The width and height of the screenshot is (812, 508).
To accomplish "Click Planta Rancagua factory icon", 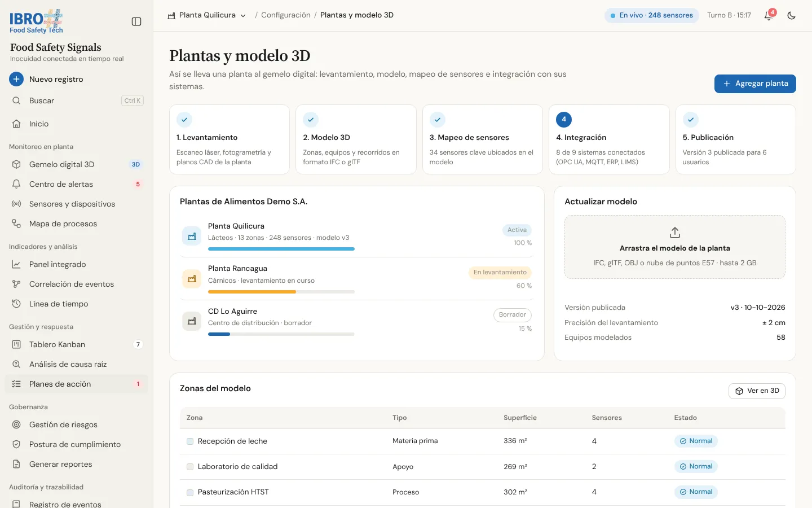I will (192, 278).
